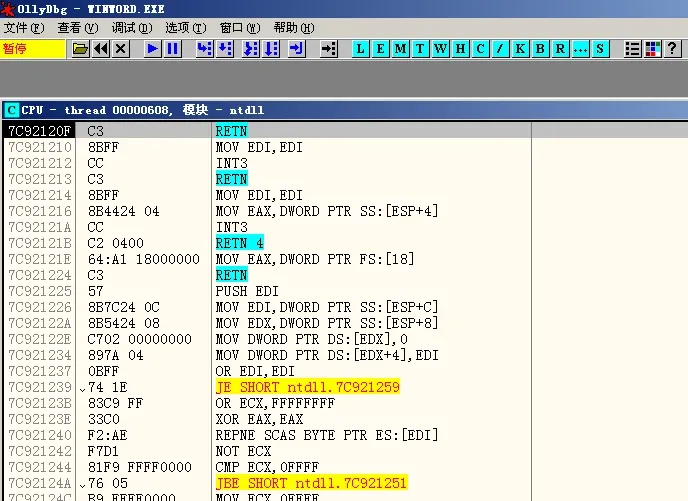Select the RETN at 7C921224

pyautogui.click(x=232, y=275)
